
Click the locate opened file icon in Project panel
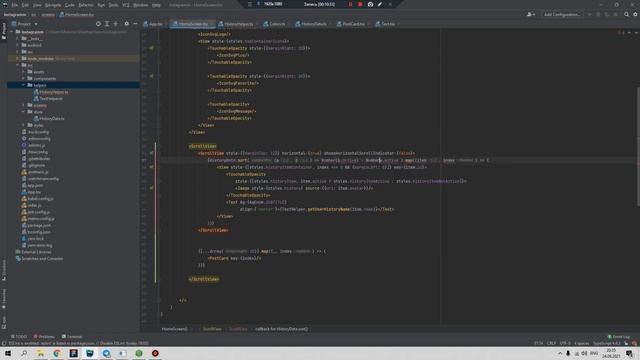[98, 24]
